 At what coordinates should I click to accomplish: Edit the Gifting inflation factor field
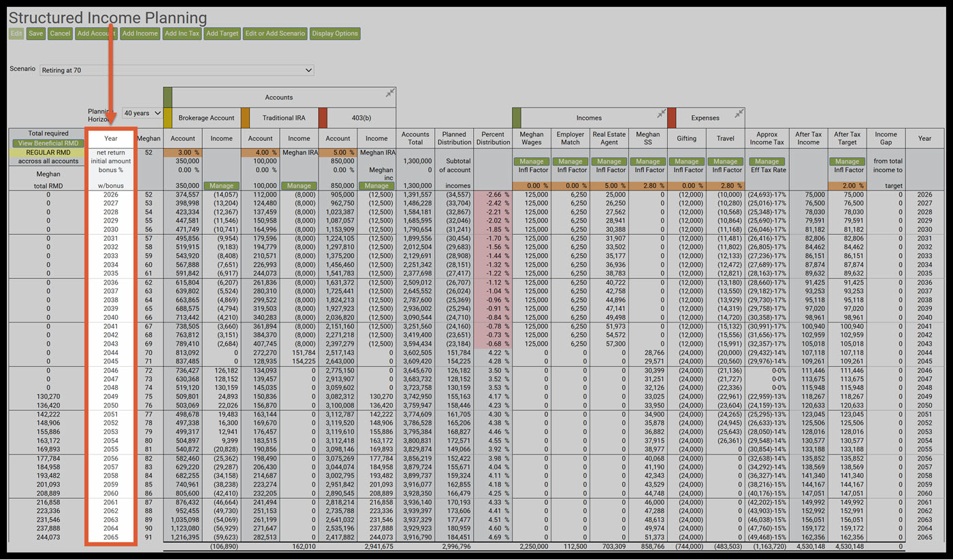click(687, 185)
